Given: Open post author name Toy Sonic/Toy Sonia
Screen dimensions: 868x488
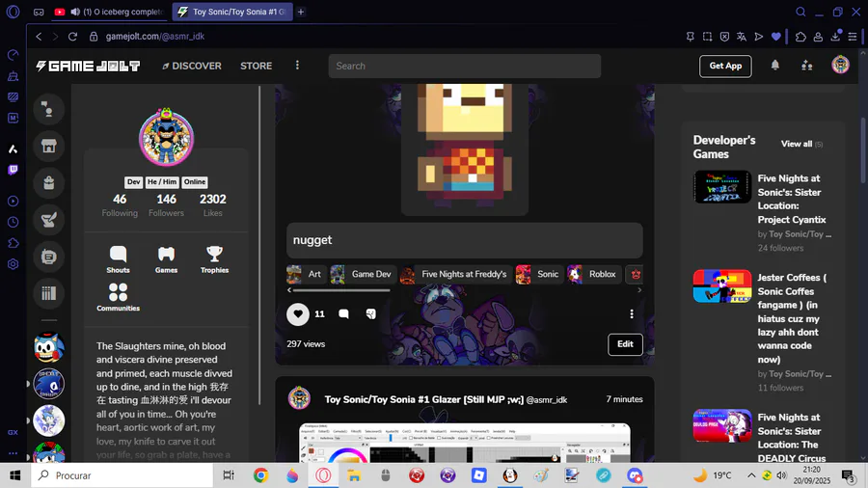Looking at the screenshot, I should tap(423, 399).
